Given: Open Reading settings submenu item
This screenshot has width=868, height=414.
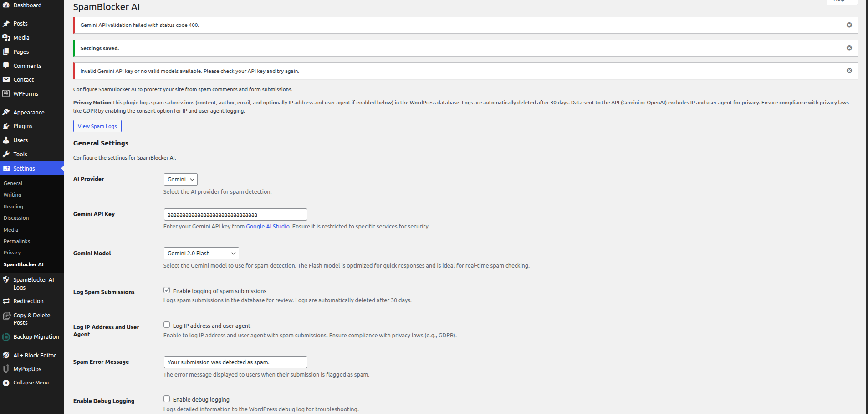Looking at the screenshot, I should (x=13, y=207).
